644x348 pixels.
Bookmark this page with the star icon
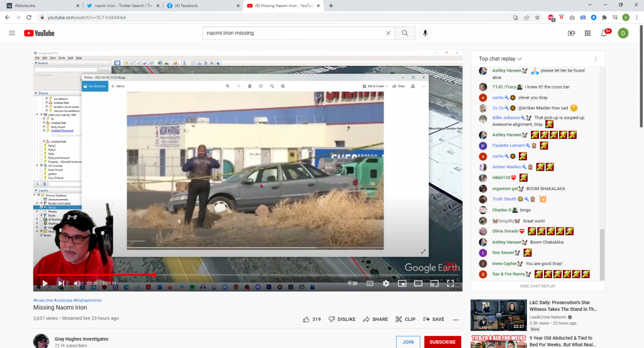pos(537,18)
